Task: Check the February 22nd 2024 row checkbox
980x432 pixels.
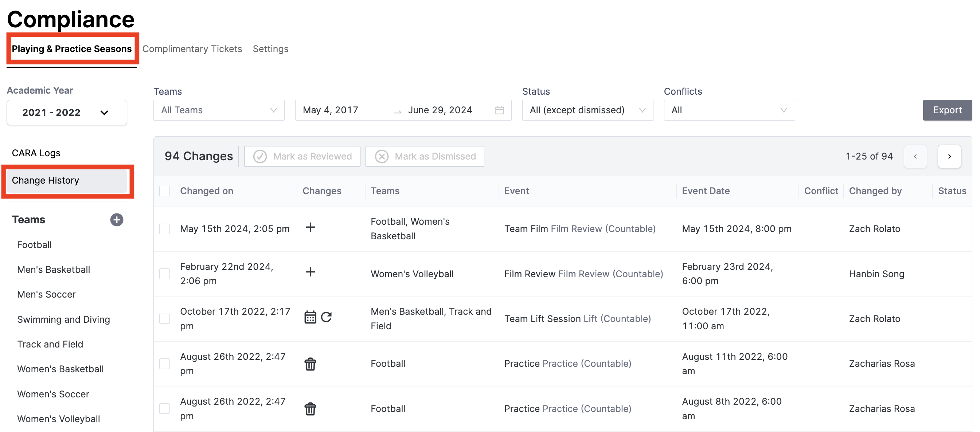Action: [x=165, y=274]
